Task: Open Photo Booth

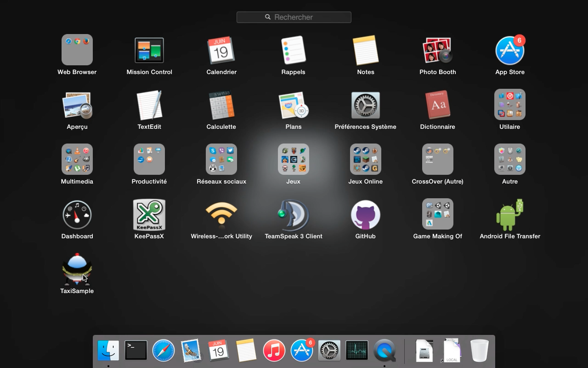Action: (x=437, y=50)
